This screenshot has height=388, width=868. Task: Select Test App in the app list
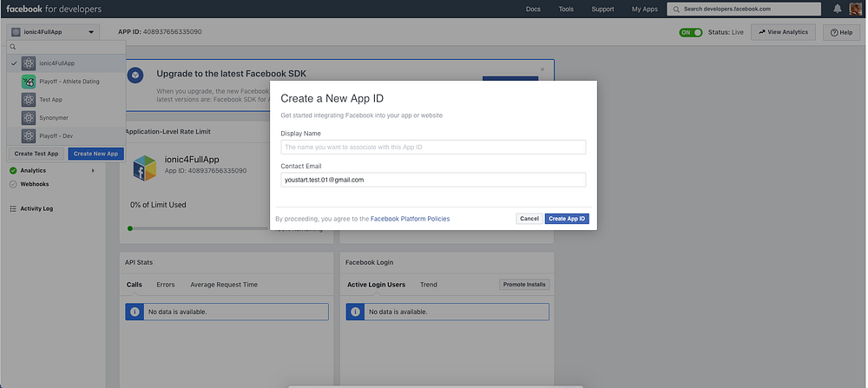pyautogui.click(x=67, y=100)
